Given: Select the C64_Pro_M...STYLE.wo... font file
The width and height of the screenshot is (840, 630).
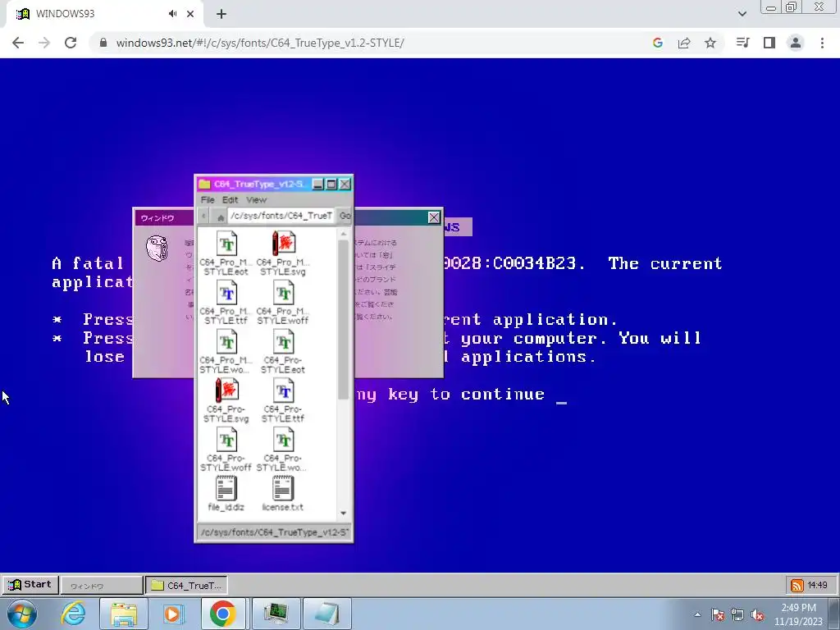Looking at the screenshot, I should point(226,351).
